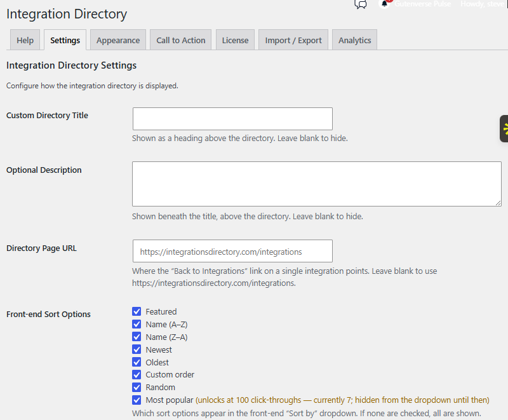The image size is (508, 420).
Task: Uncheck the Random sort option
Action: click(137, 387)
